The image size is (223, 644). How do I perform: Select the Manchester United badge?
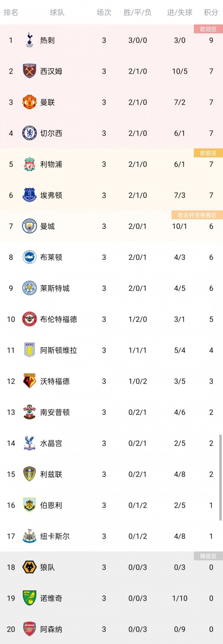29,102
